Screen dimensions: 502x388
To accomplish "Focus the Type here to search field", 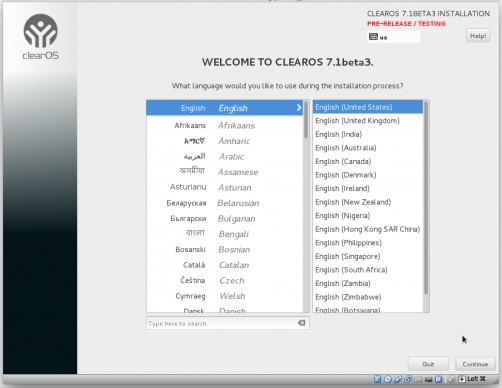I will [221, 323].
